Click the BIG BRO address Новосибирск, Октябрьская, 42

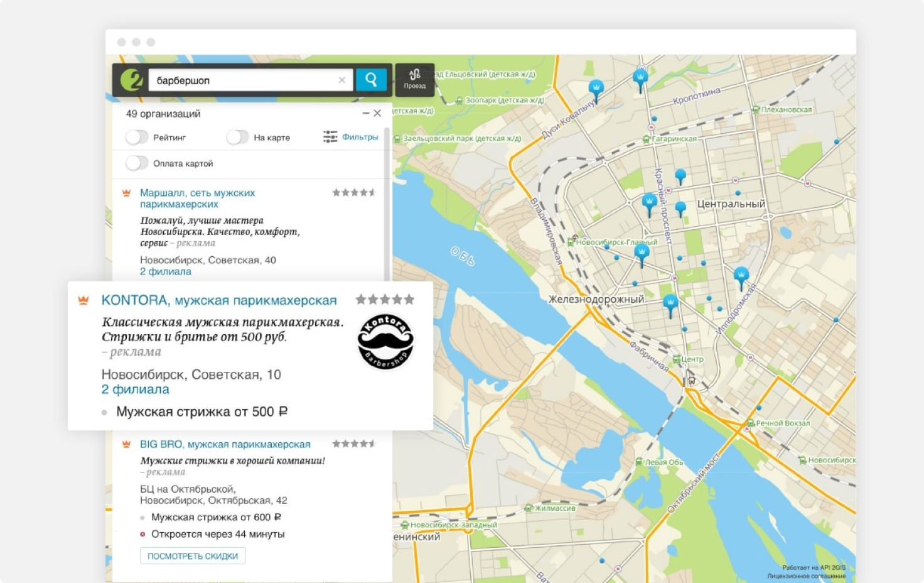tap(213, 500)
